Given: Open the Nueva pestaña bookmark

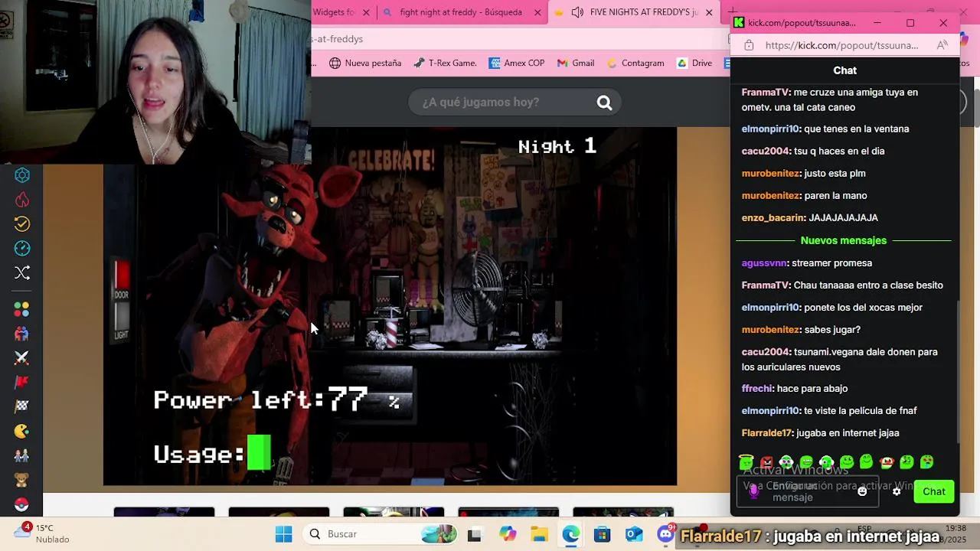Looking at the screenshot, I should point(365,64).
